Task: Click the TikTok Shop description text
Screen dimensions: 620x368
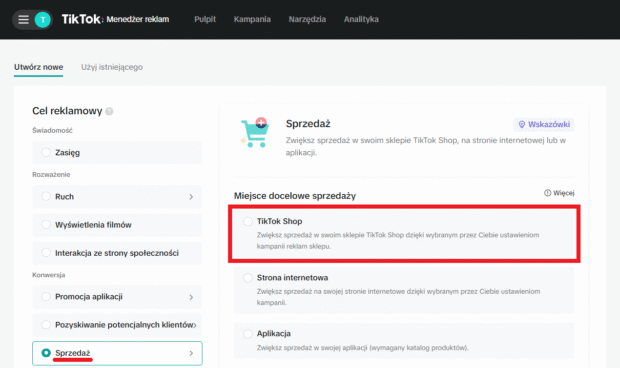Action: tap(398, 240)
